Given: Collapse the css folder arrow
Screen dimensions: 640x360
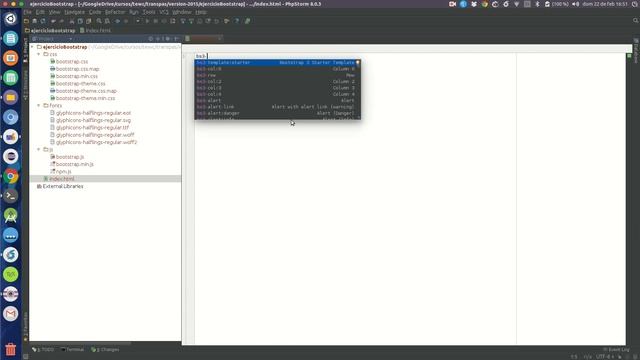Looking at the screenshot, I should coord(39,54).
